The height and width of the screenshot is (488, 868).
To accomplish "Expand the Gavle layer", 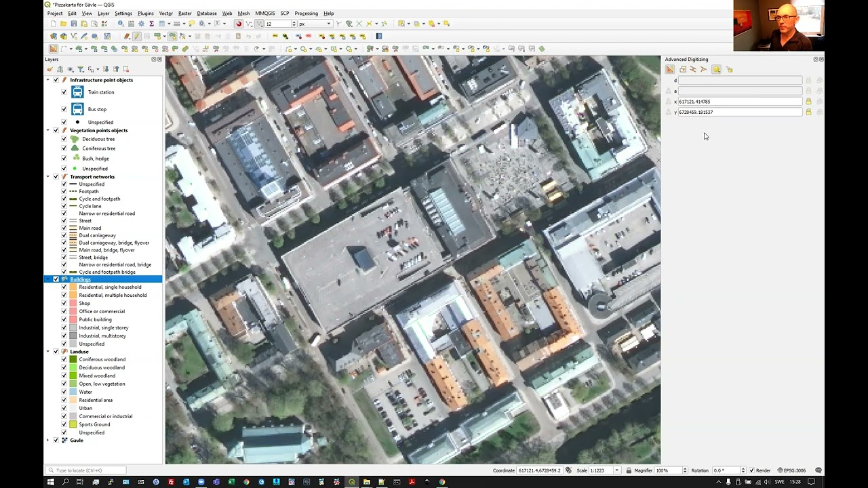I will tap(48, 441).
